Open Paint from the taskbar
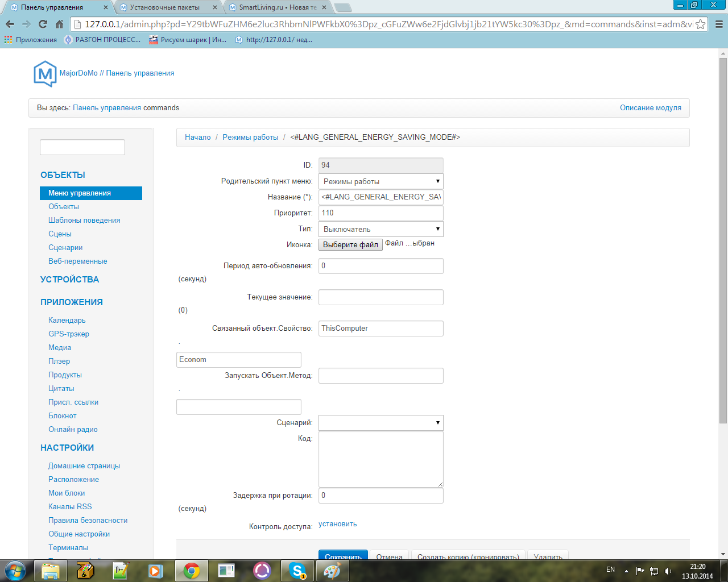 point(332,571)
